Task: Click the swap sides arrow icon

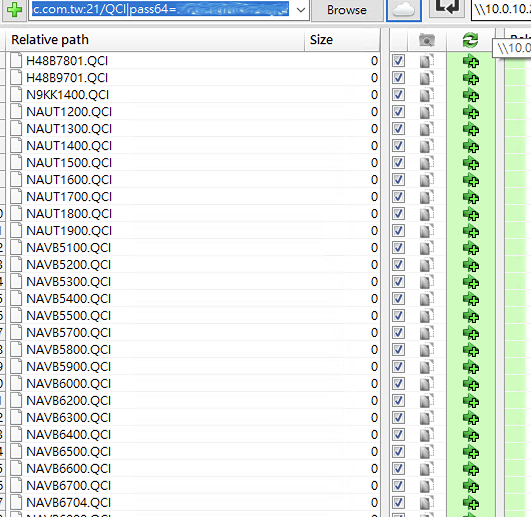Action: click(447, 8)
